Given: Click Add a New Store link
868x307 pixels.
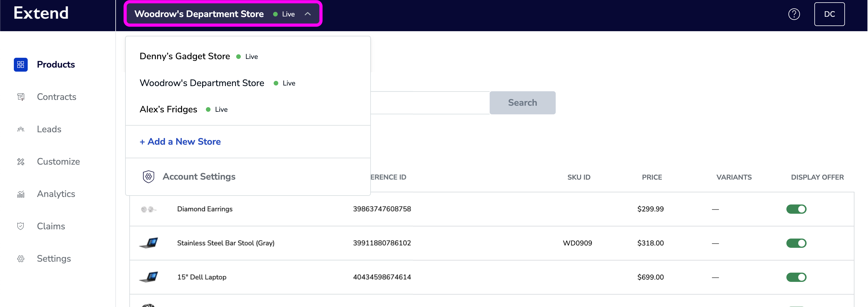Looking at the screenshot, I should pos(180,142).
